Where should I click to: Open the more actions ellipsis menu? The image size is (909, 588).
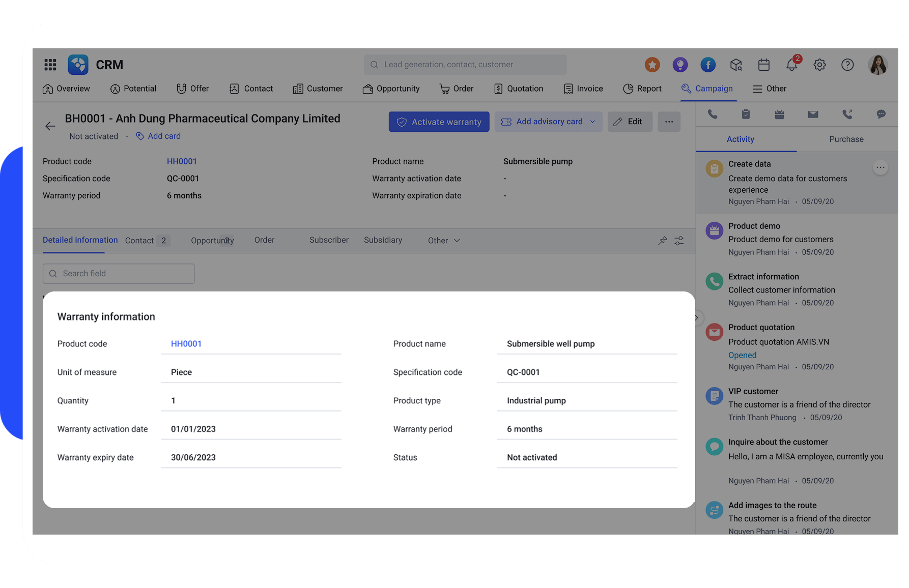pyautogui.click(x=669, y=122)
